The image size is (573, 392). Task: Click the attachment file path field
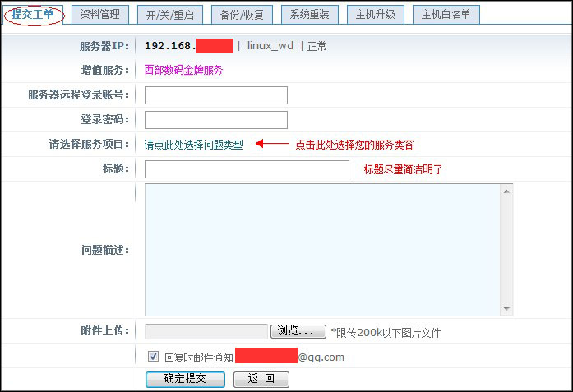tap(206, 331)
